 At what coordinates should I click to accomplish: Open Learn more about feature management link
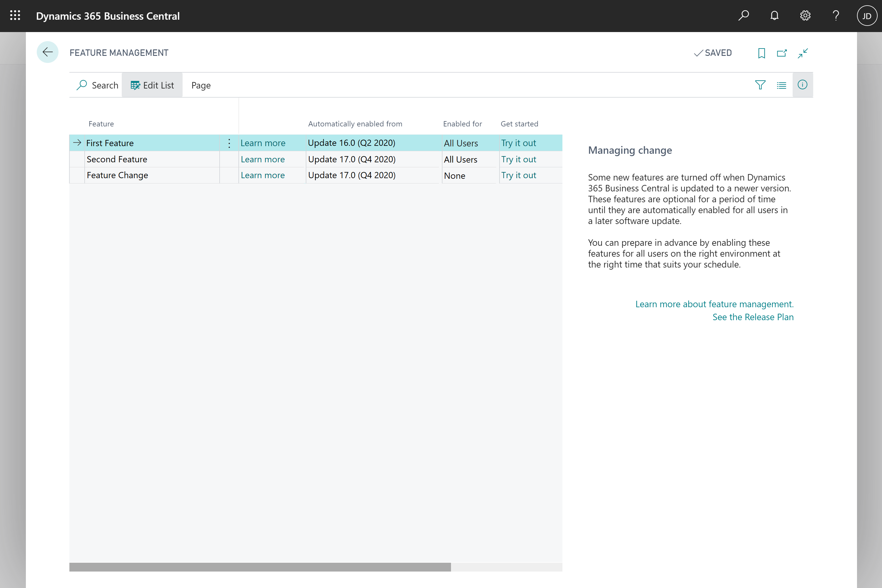[715, 303]
